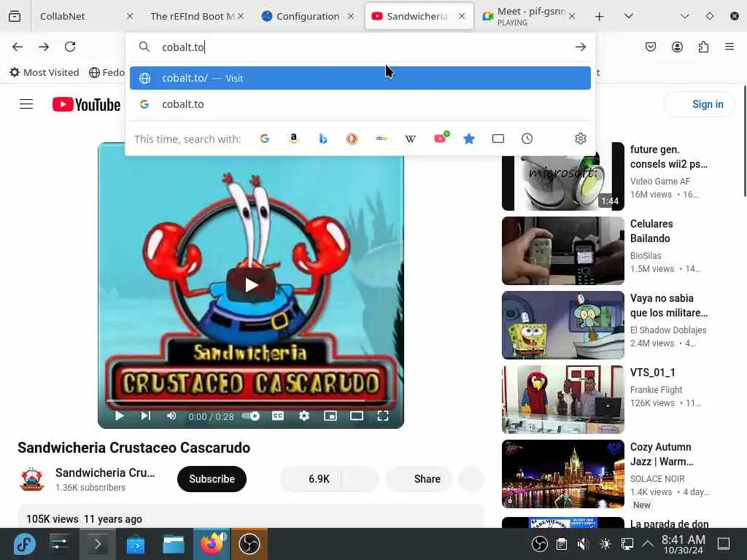Screen dimensions: 747x560
Task: Search this time with DuckDuckGo
Action: pos(352,139)
